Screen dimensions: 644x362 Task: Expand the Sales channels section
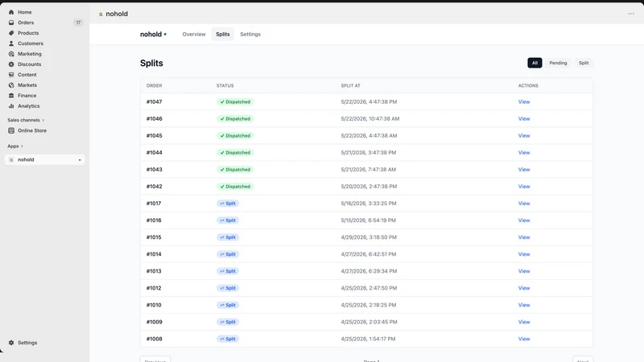[x=26, y=120]
